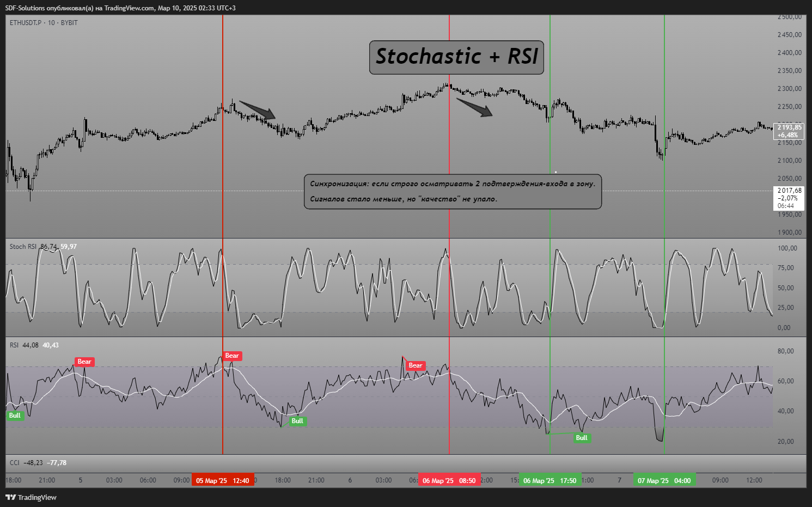Viewport: 812px width, 507px height.
Task: Click the 1 950,00 price axis label
Action: [x=790, y=215]
